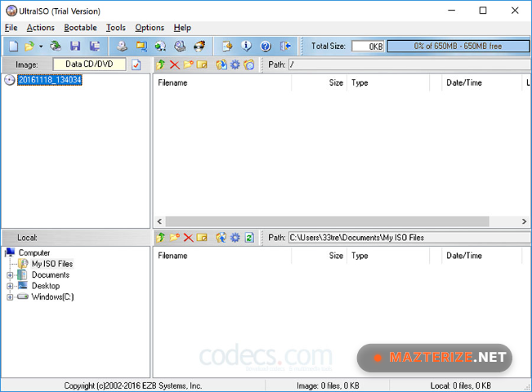Viewport: 532px width, 392px height.
Task: Open the Tools menu
Action: [116, 28]
